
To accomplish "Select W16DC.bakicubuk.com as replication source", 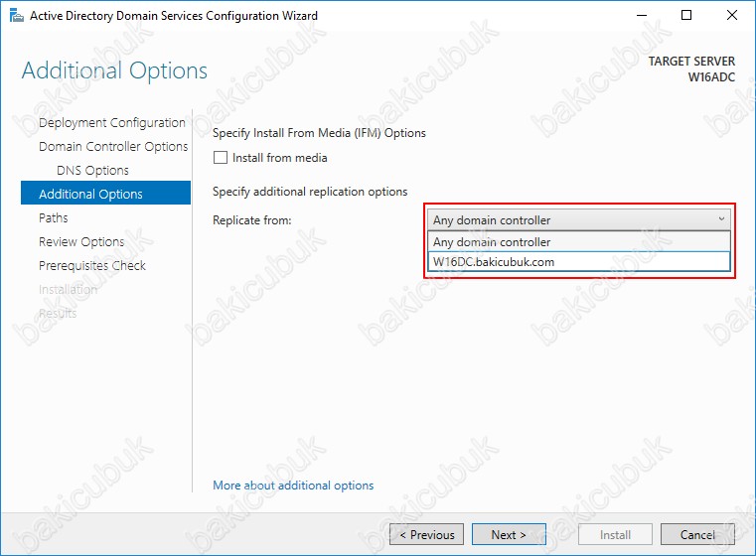I will [579, 262].
